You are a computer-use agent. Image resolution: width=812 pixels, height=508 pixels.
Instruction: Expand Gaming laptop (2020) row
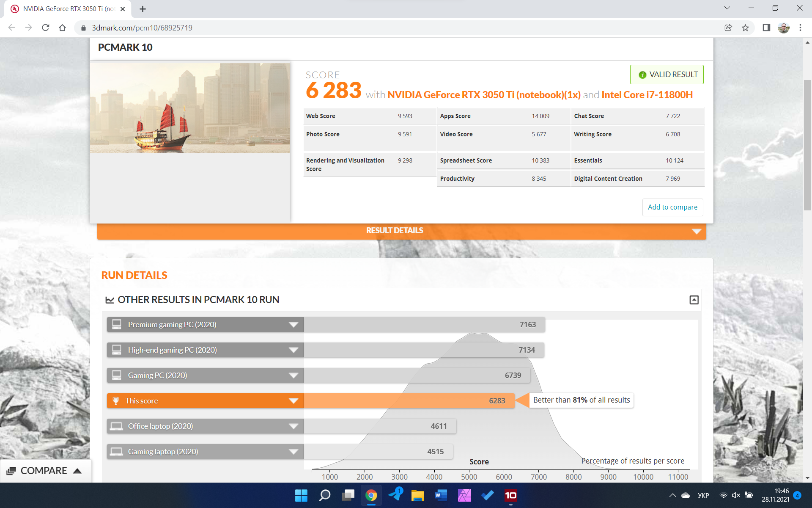[294, 452]
